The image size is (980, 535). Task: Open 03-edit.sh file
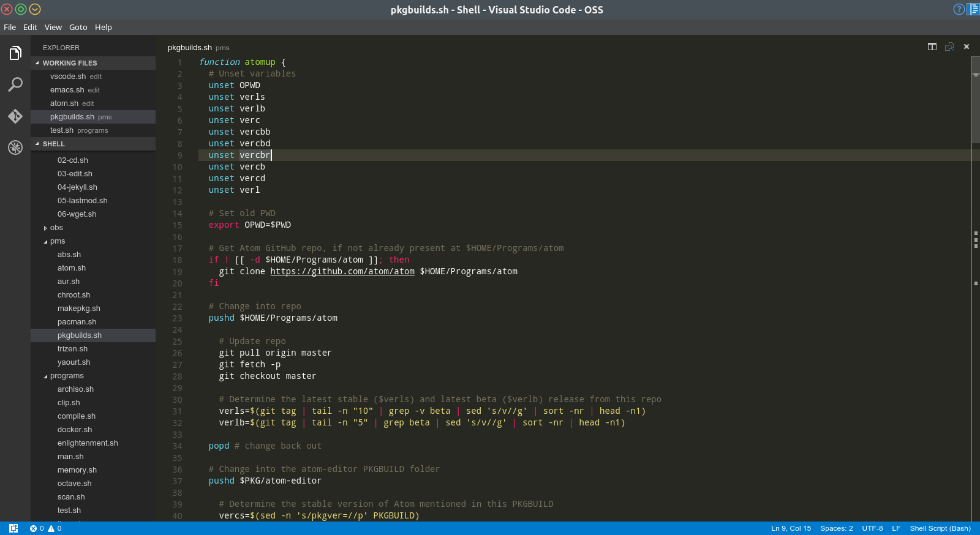(x=93, y=174)
